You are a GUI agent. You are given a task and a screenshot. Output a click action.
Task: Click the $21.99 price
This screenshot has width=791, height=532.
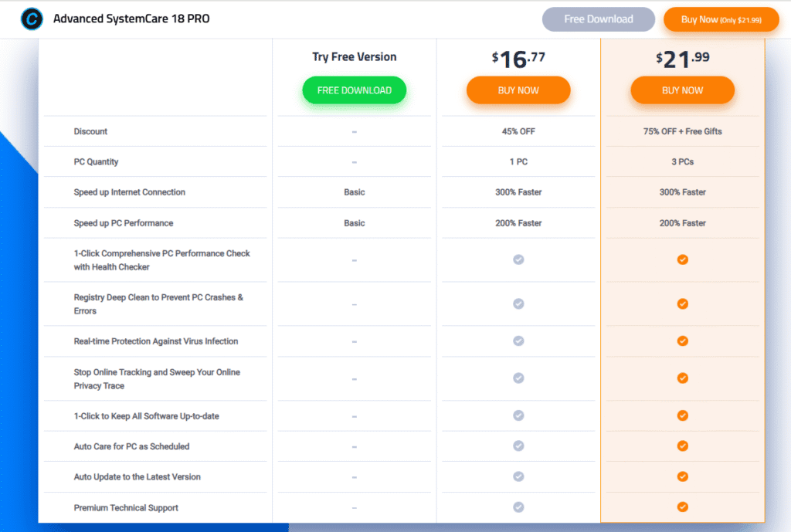(x=683, y=59)
